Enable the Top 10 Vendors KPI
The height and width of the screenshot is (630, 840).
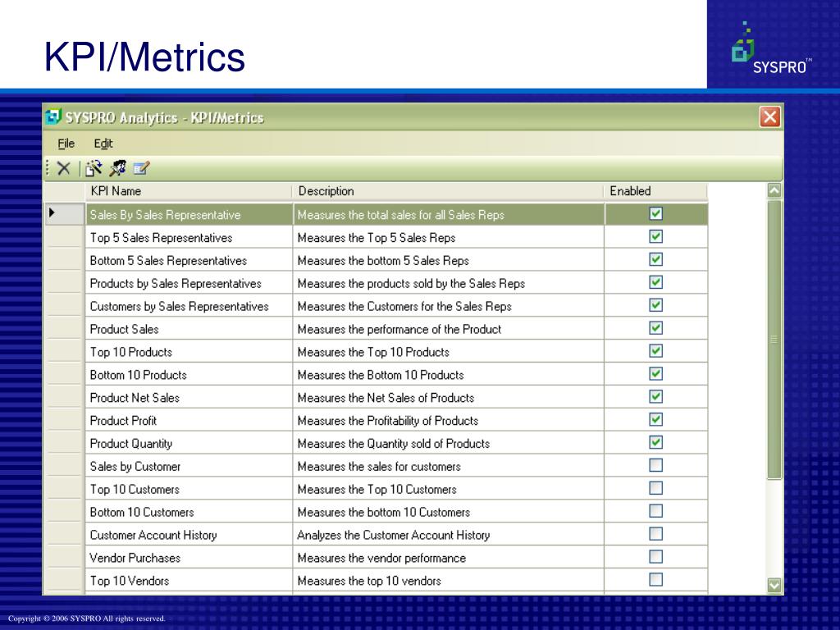click(x=655, y=579)
